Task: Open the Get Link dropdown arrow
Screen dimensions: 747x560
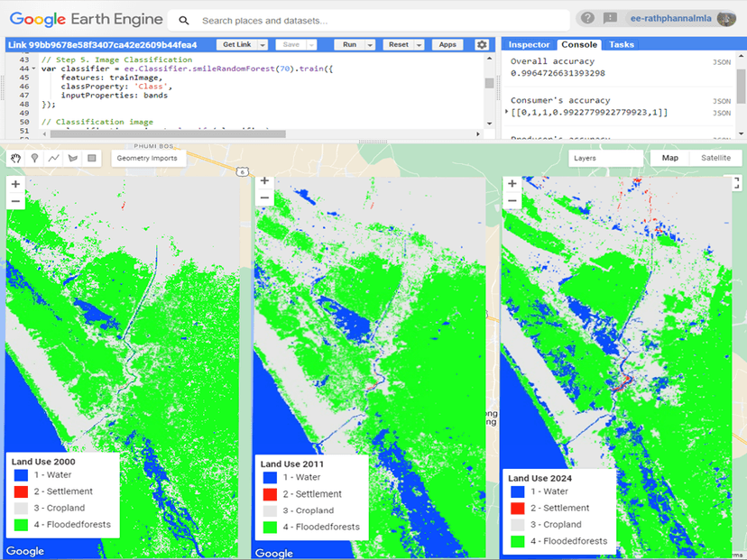Action: [263, 45]
